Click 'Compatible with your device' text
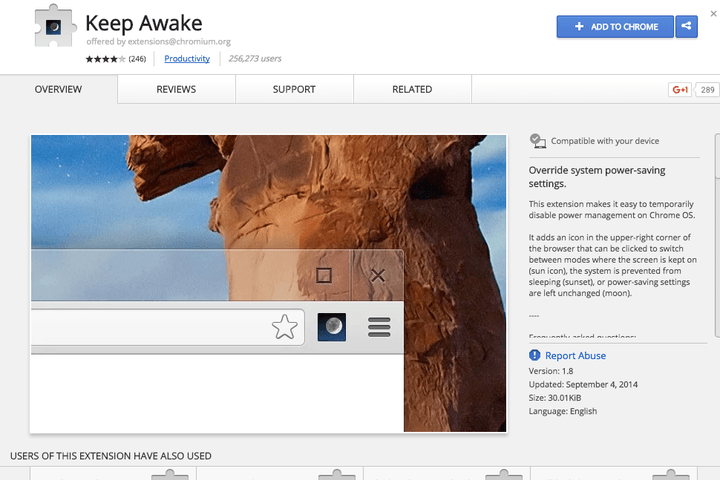 click(x=605, y=141)
